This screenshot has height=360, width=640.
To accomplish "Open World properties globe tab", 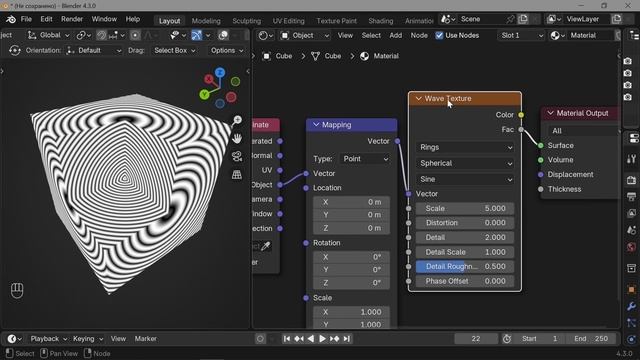I will 631,247.
